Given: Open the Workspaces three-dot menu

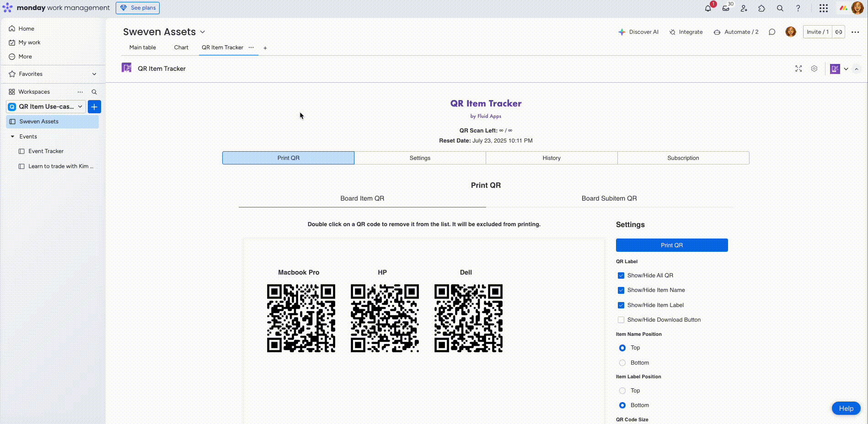Looking at the screenshot, I should pyautogui.click(x=80, y=92).
